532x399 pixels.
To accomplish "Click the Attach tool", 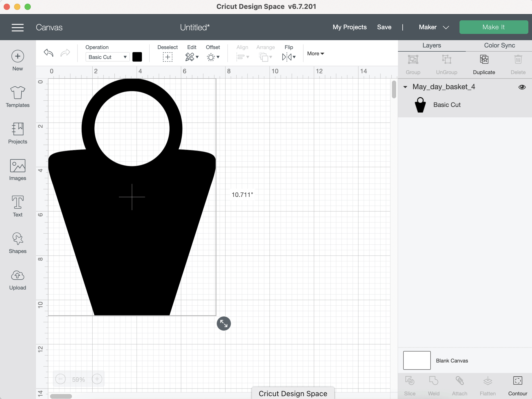I will [x=460, y=381].
